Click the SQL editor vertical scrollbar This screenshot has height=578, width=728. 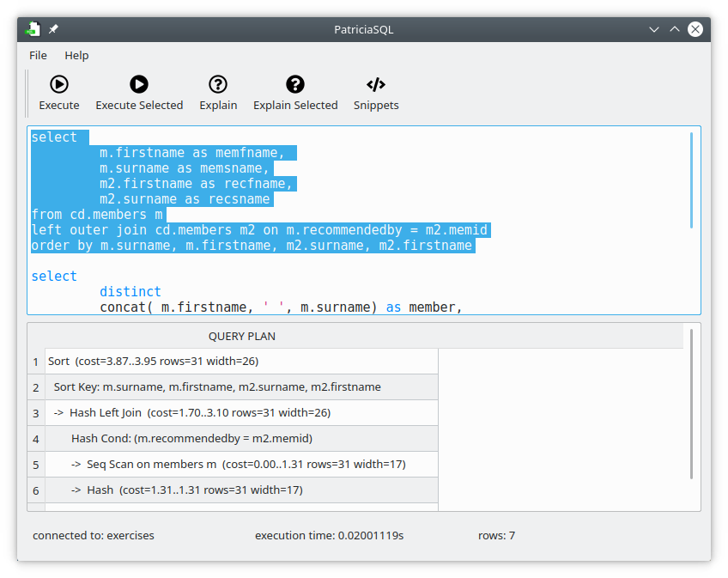(x=692, y=180)
